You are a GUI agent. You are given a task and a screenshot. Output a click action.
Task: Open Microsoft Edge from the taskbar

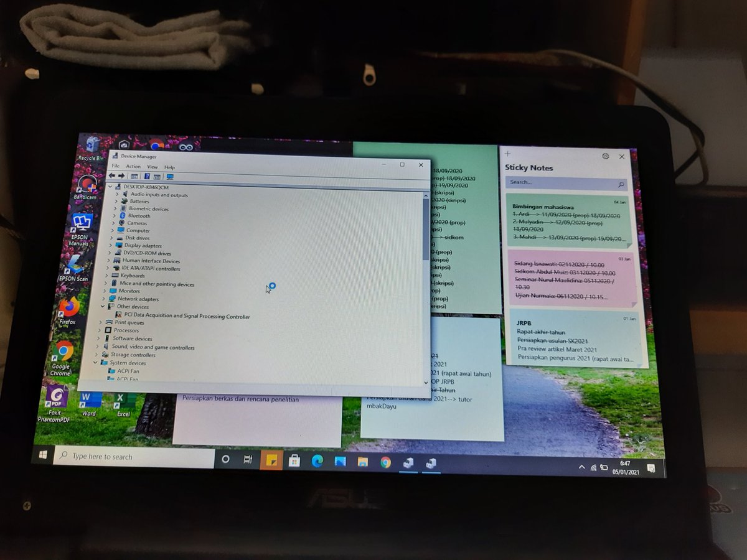317,461
